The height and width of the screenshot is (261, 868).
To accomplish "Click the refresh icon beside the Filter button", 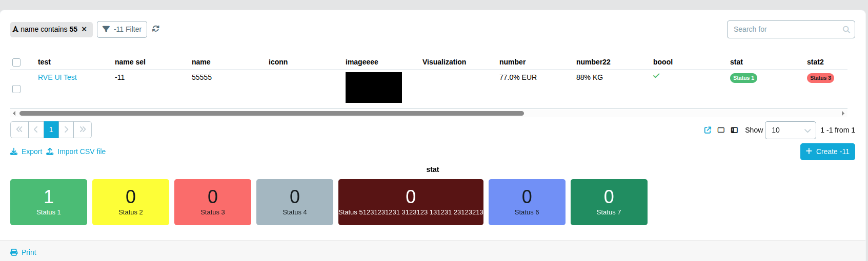I will pos(156,29).
